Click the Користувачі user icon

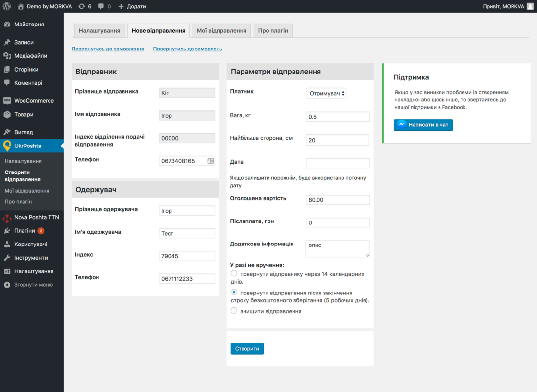[x=7, y=244]
